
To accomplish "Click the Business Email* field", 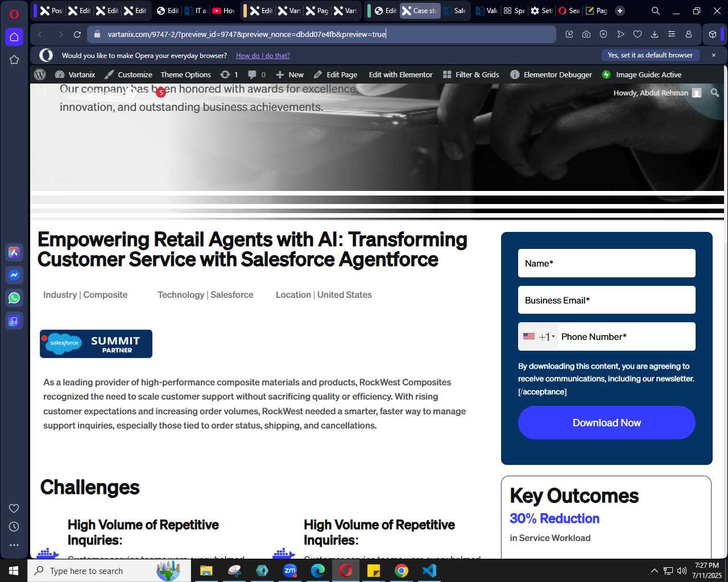I will point(607,300).
